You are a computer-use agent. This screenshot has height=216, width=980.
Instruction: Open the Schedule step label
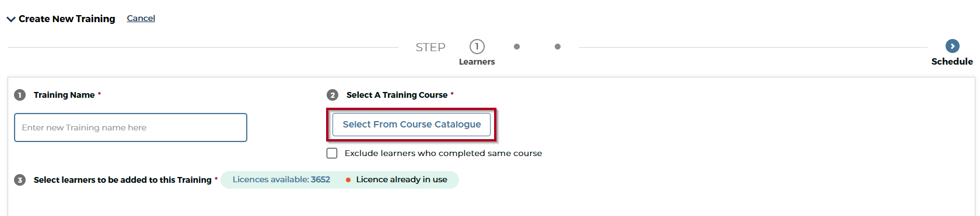(x=952, y=62)
